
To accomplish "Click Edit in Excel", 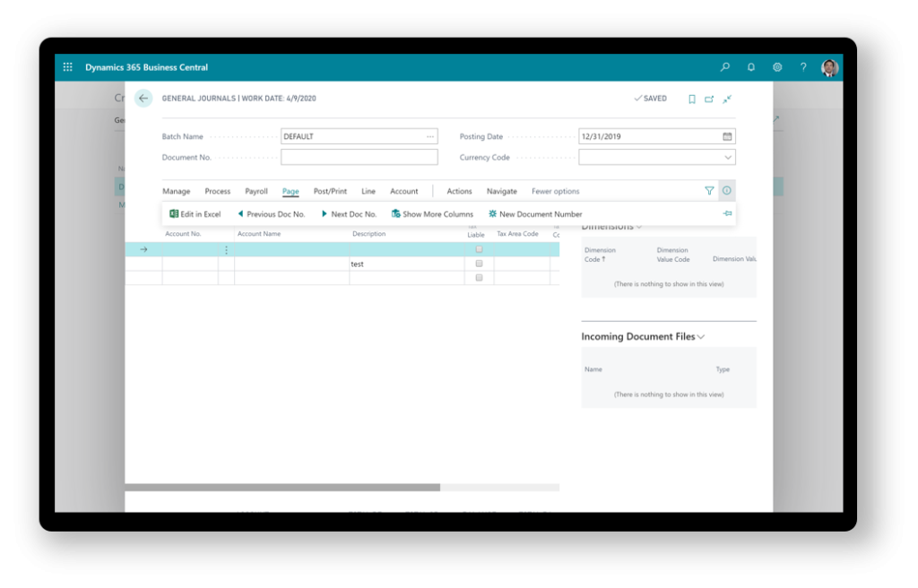I will (195, 214).
